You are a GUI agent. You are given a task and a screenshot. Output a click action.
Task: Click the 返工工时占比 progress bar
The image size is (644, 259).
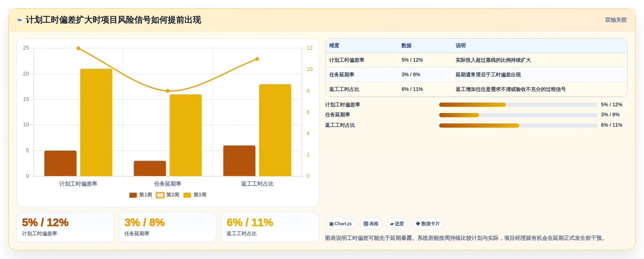518,125
